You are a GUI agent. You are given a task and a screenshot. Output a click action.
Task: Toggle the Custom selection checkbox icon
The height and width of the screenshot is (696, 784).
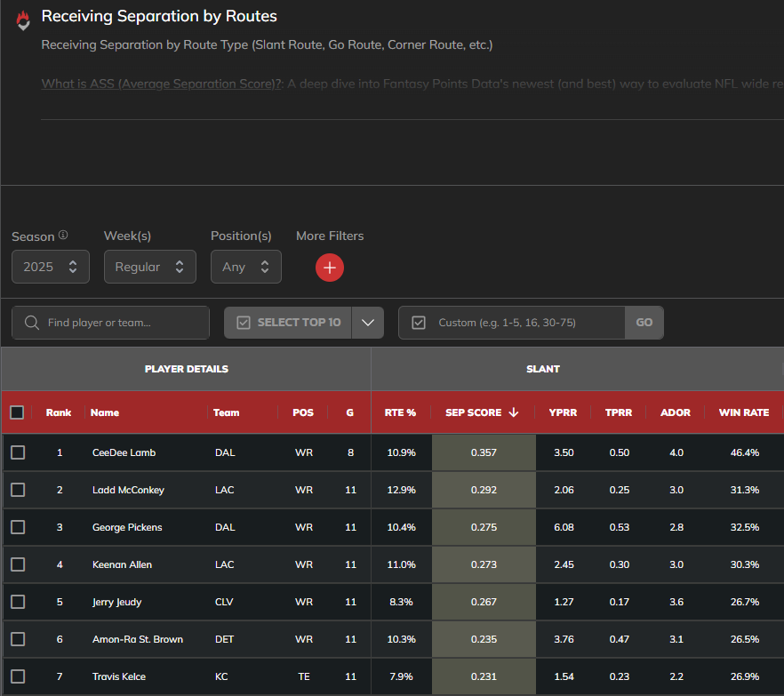[419, 323]
